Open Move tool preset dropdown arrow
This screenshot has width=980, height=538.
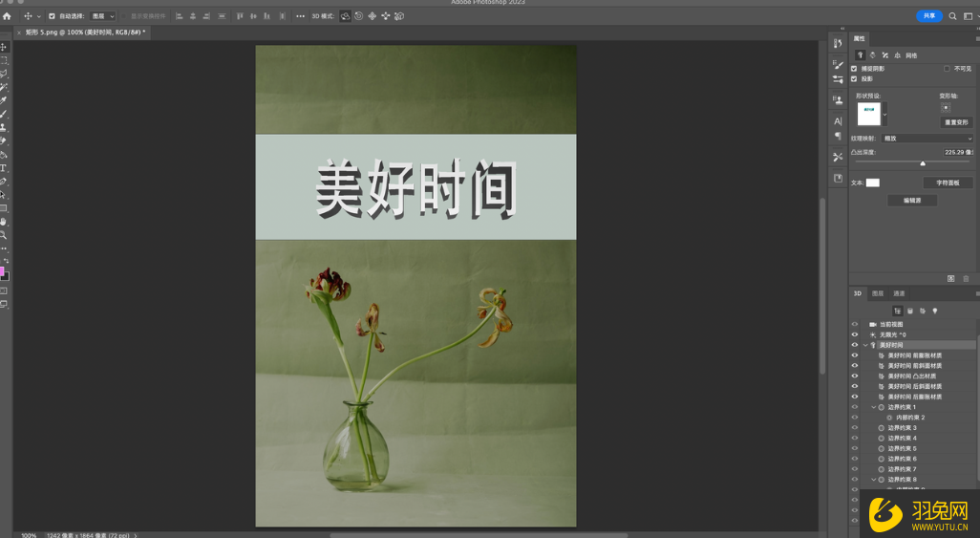[x=39, y=16]
